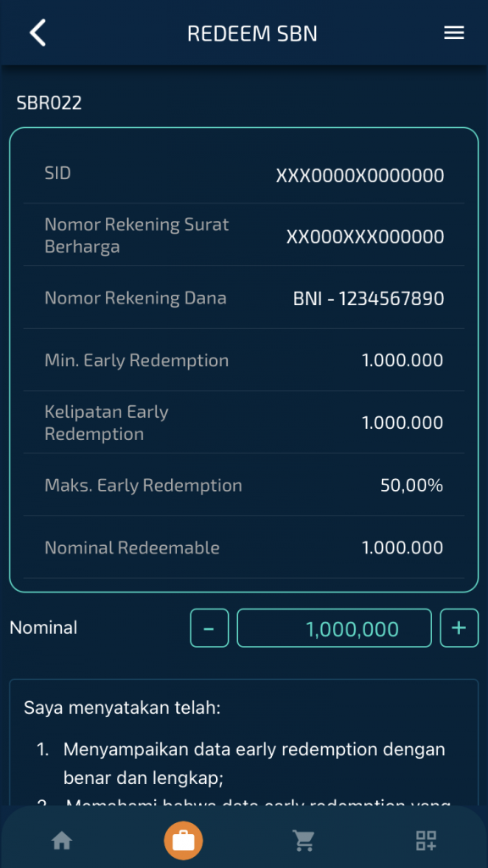Tap the BNI - 1234567890 account number
Viewport: 488px width, 868px height.
(369, 298)
